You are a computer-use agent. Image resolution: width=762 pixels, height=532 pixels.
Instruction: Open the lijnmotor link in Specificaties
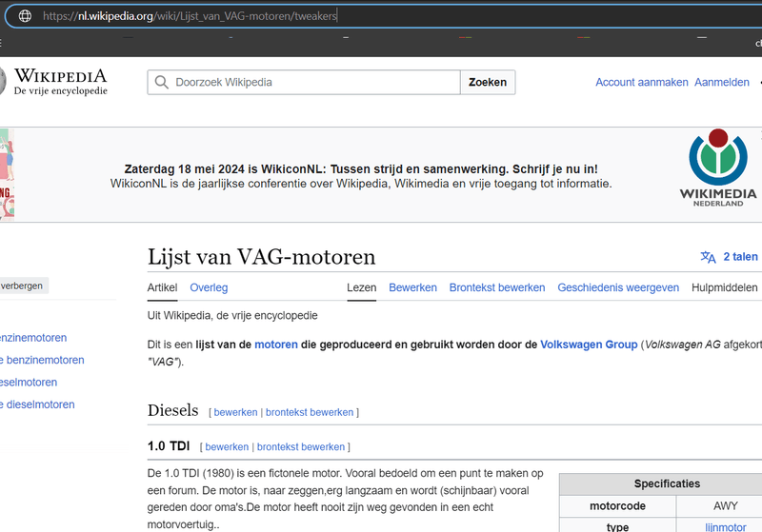click(x=726, y=526)
